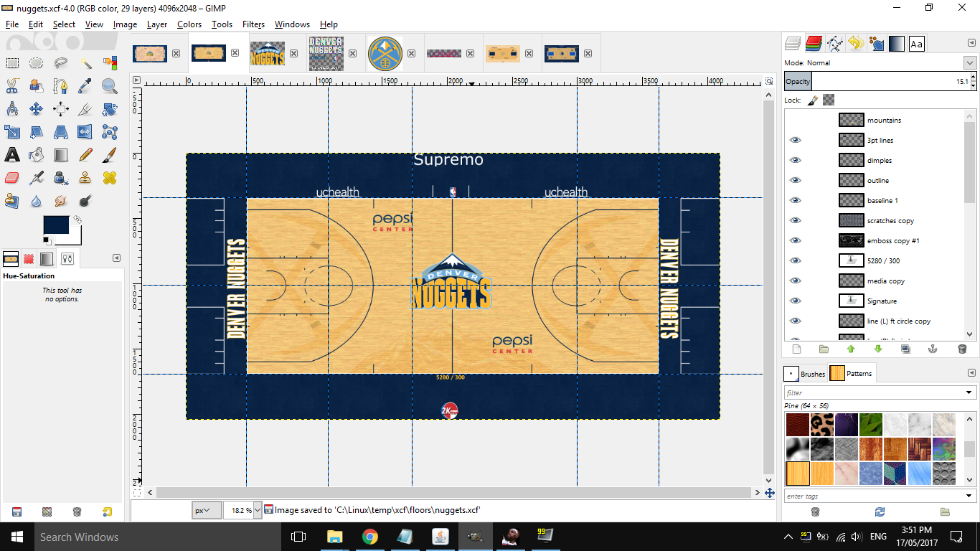Select the Pine wood pattern swatch
The height and width of the screenshot is (551, 980).
[797, 473]
